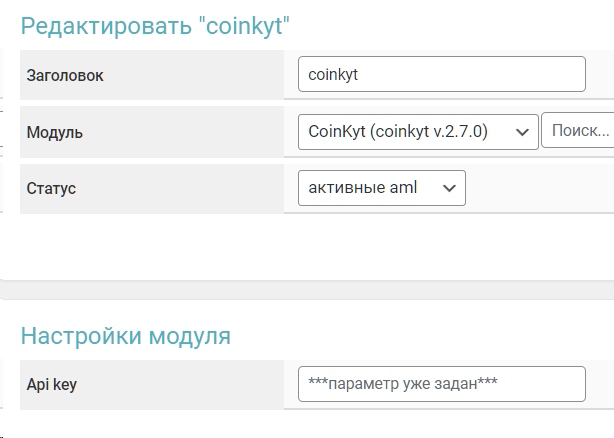Expand the 'активные aml' status combo box
The width and height of the screenshot is (614, 438).
pyautogui.click(x=382, y=188)
